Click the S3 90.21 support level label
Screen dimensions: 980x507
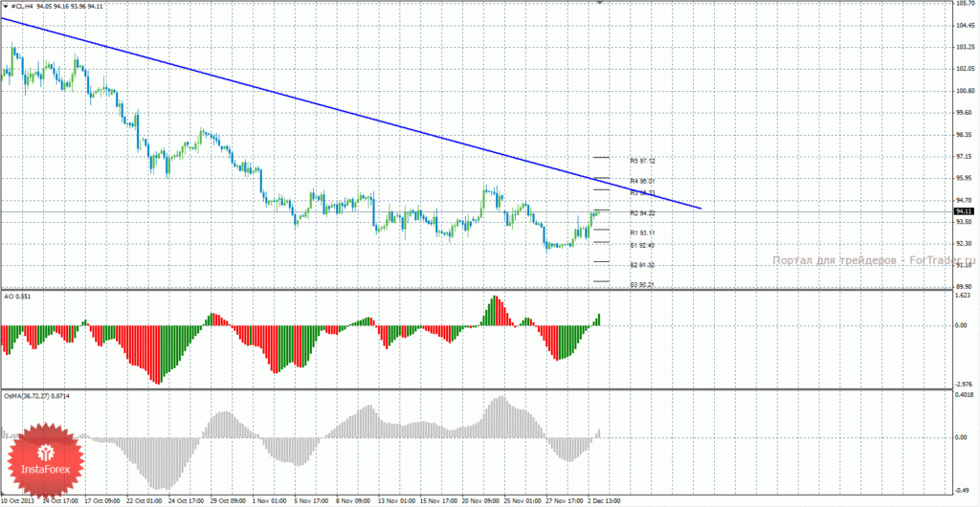(642, 285)
